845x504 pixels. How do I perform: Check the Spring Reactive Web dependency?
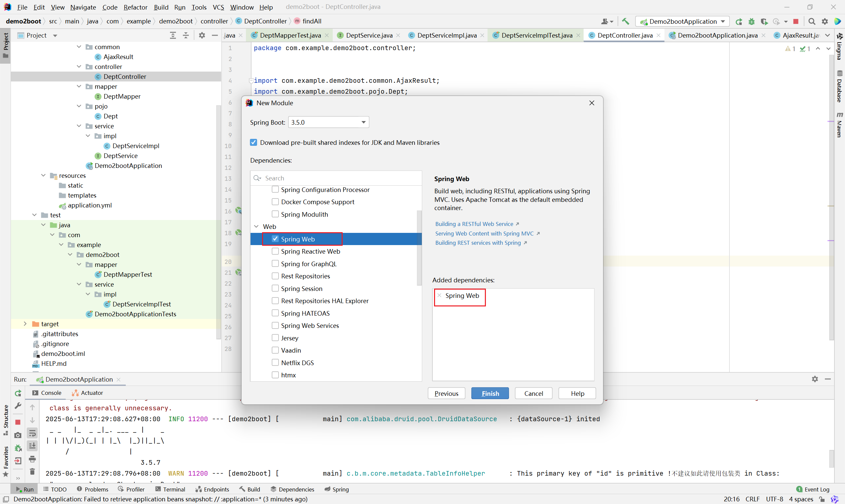[275, 251]
